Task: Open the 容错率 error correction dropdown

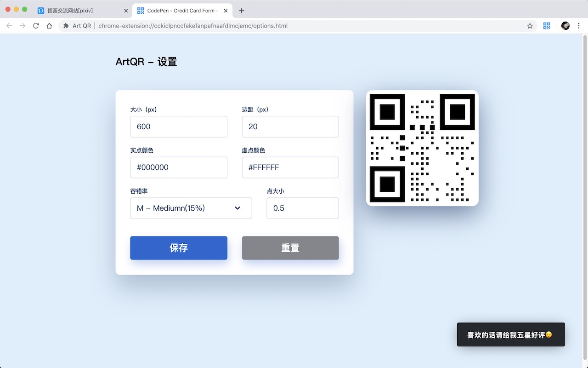Action: pos(191,208)
